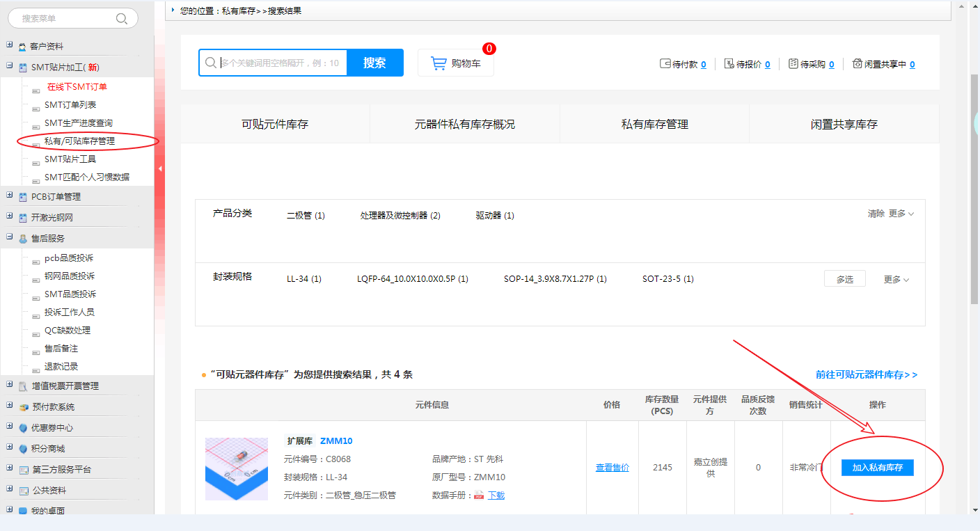This screenshot has height=531, width=980.
Task: Add ZMM10 with 加入私有库存 button
Action: pos(877,468)
